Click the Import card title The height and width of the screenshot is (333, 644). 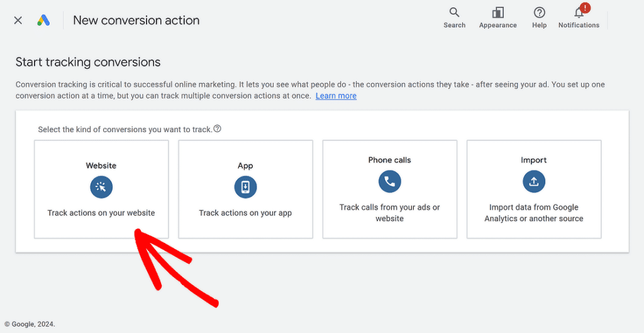pos(533,160)
